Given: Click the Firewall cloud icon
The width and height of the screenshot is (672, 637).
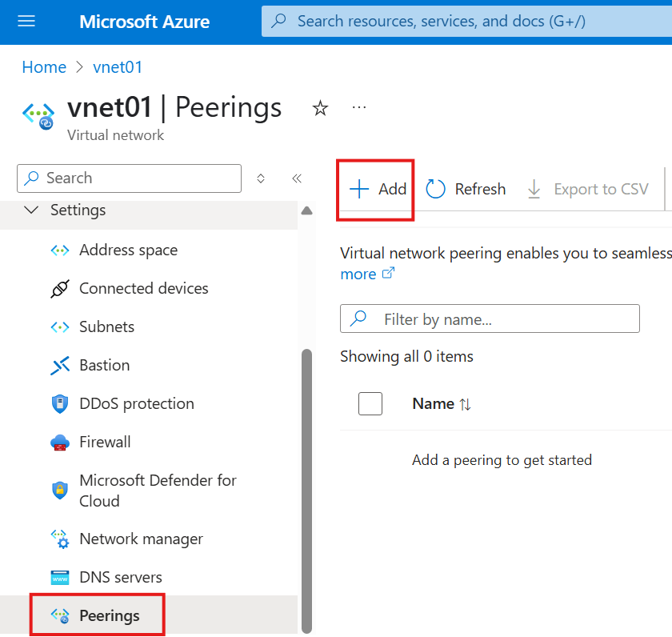Looking at the screenshot, I should 60,443.
